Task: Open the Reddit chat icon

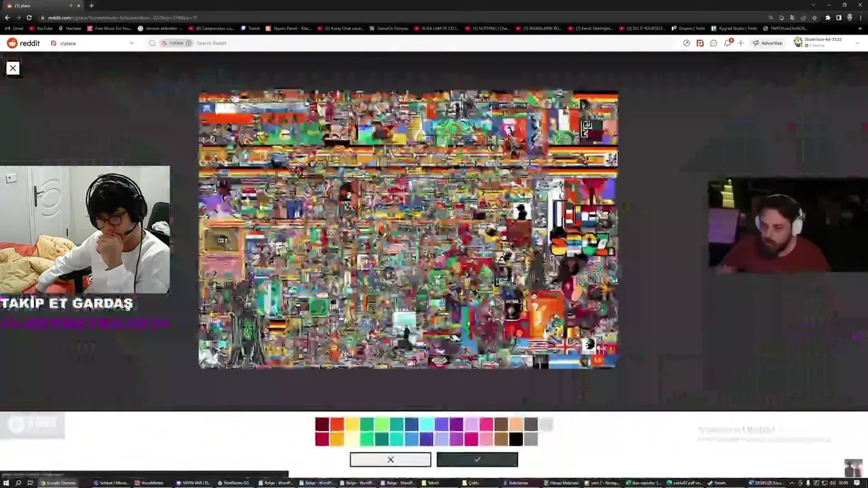Action: tap(713, 43)
